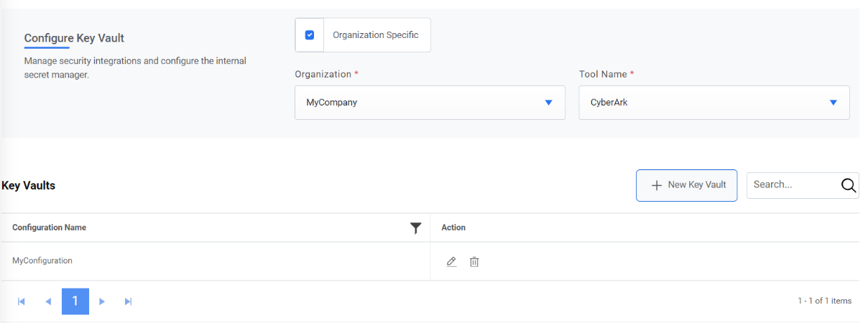Go to the first page
Image resolution: width=868 pixels, height=323 pixels.
coord(22,301)
